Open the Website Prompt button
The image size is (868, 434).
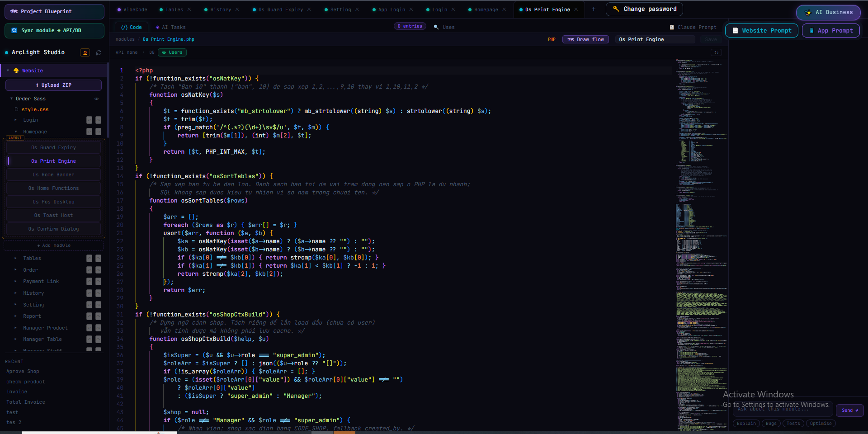pos(762,30)
